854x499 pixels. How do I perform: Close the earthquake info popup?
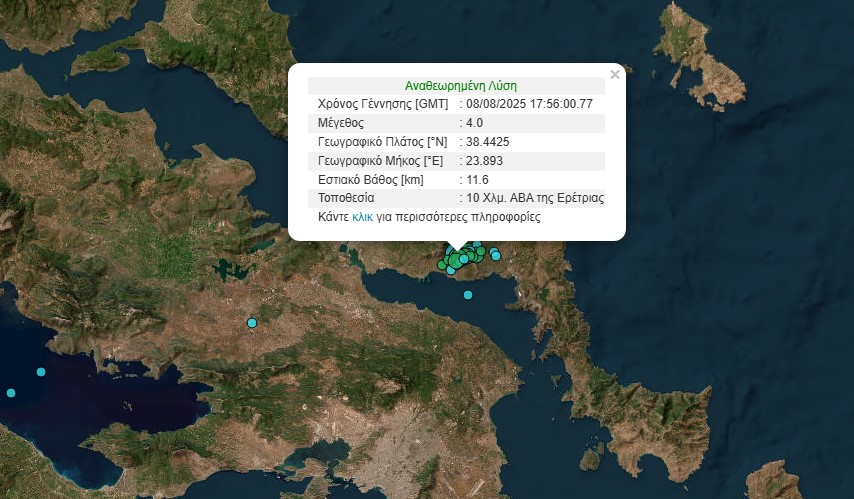[615, 74]
